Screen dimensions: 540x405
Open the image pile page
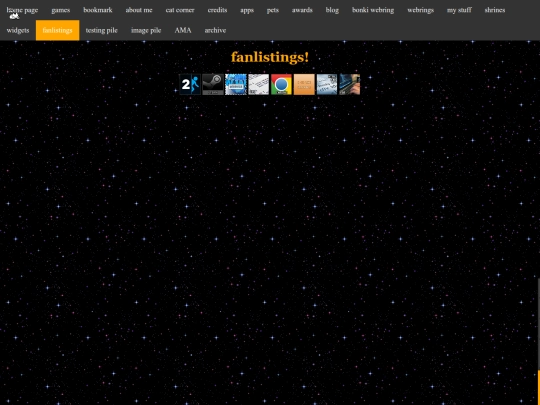pos(146,30)
